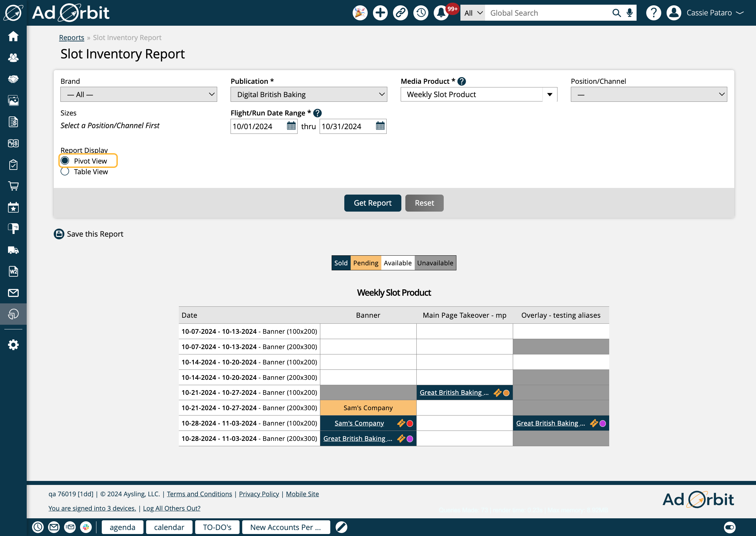This screenshot has height=536, width=756.
Task: Open the agenda tab in bottom bar
Action: click(122, 527)
